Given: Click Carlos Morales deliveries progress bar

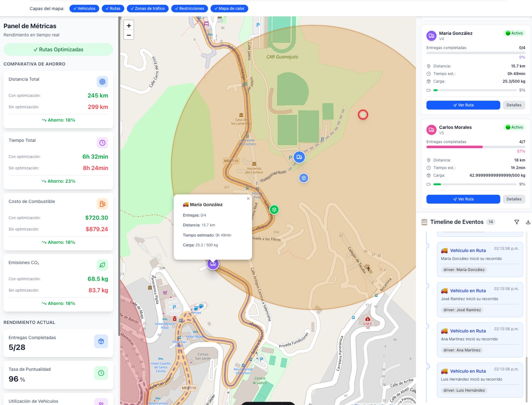Looking at the screenshot, I should 475,147.
